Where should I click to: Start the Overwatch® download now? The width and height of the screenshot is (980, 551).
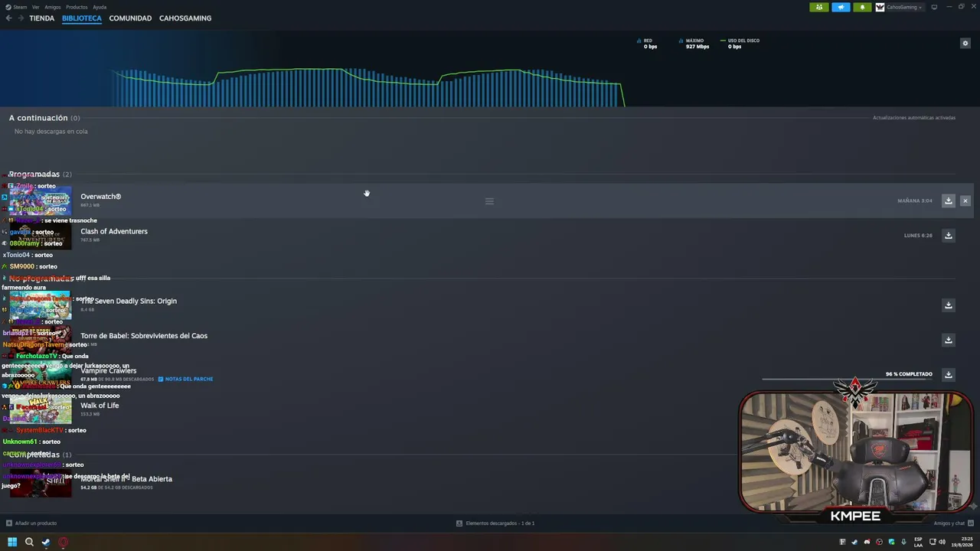[948, 201]
